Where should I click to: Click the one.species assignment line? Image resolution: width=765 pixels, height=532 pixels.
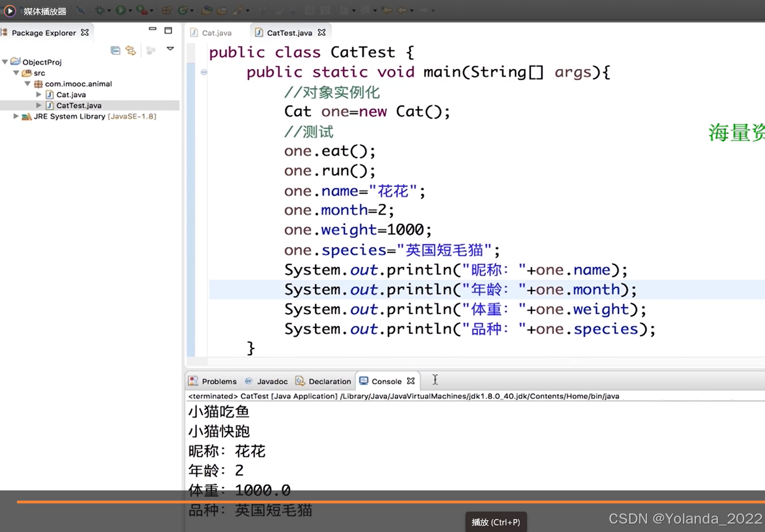pyautogui.click(x=392, y=250)
